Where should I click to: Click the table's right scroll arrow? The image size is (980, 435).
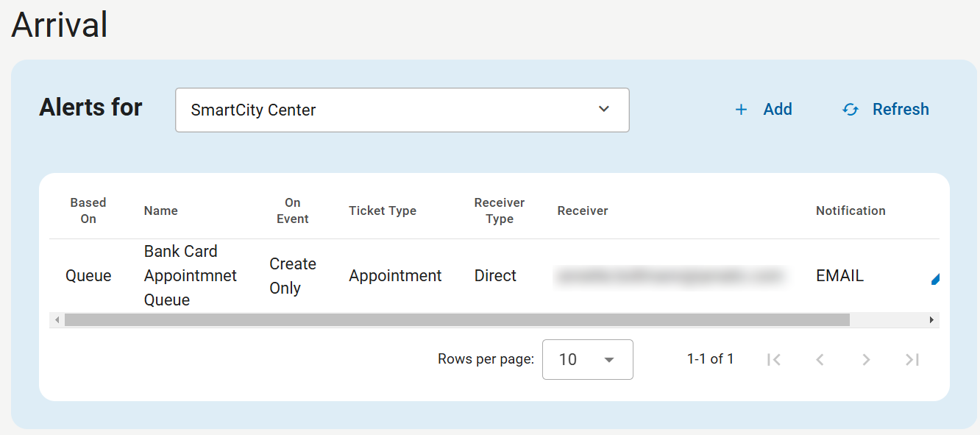click(x=931, y=320)
